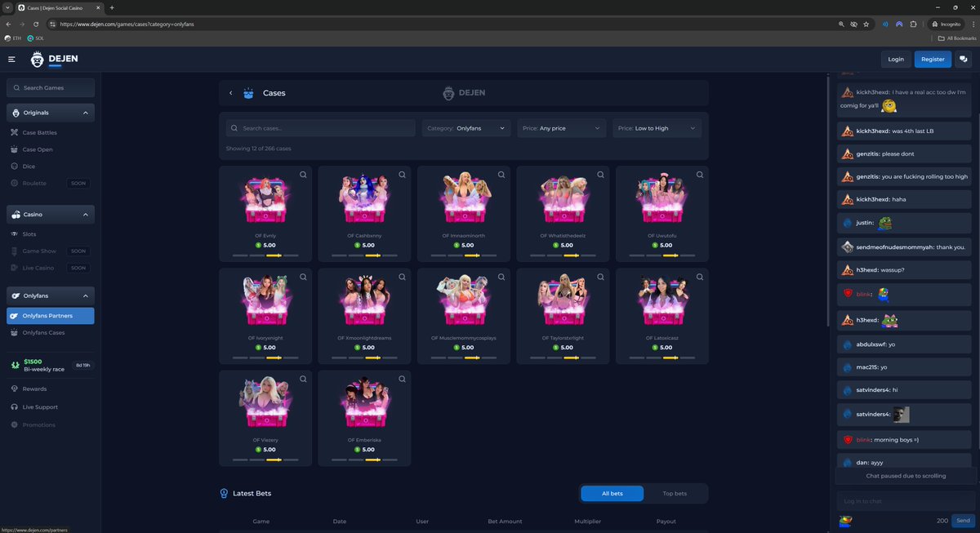980x533 pixels.
Task: Click the Incognito profile chip
Action: tap(946, 24)
